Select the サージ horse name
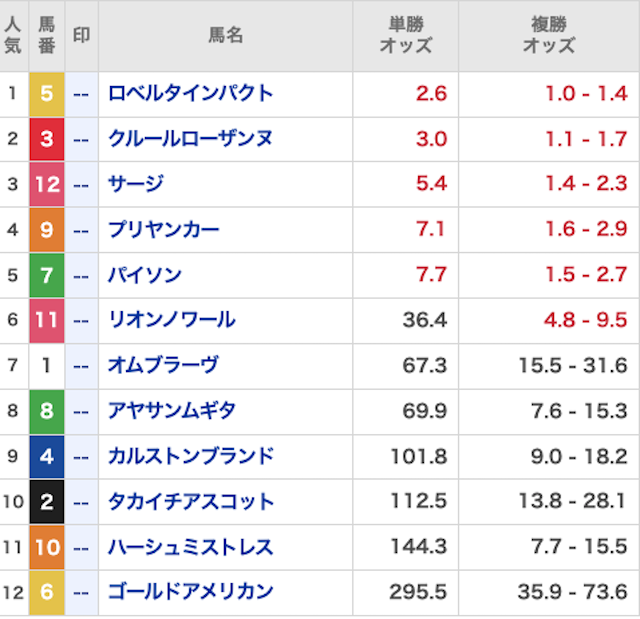 [135, 184]
